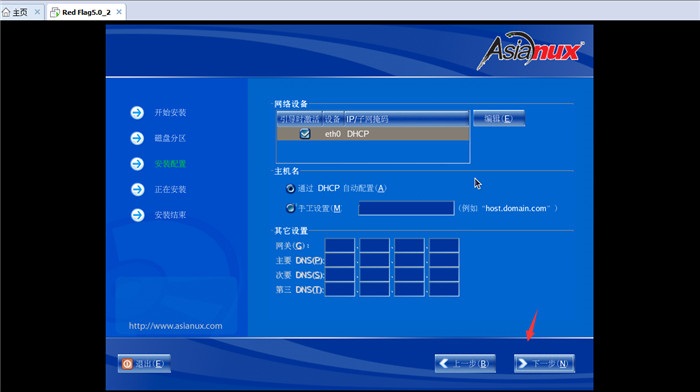The height and width of the screenshot is (392, 700).
Task: Select 通过 DHCP 自动配置 radio button
Action: 290,188
